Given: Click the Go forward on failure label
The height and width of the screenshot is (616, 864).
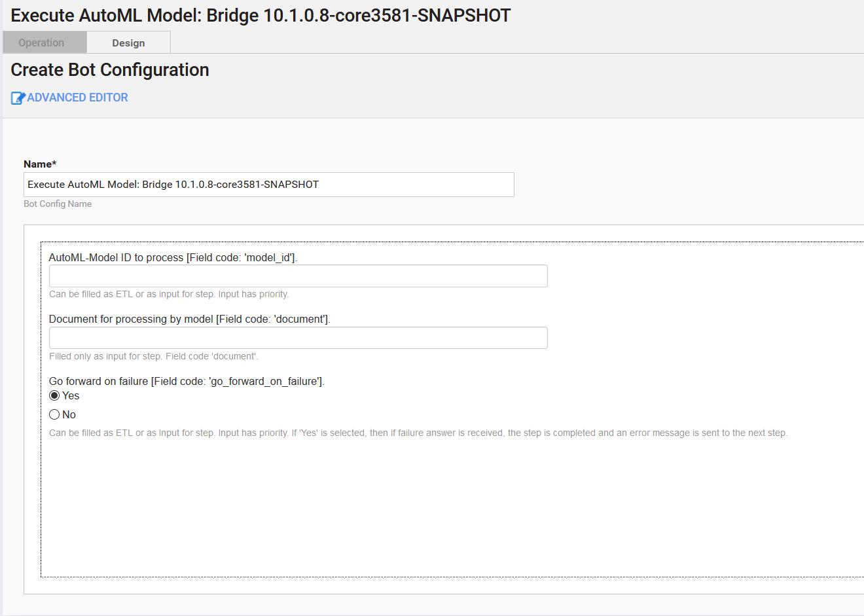Looking at the screenshot, I should click(x=187, y=381).
